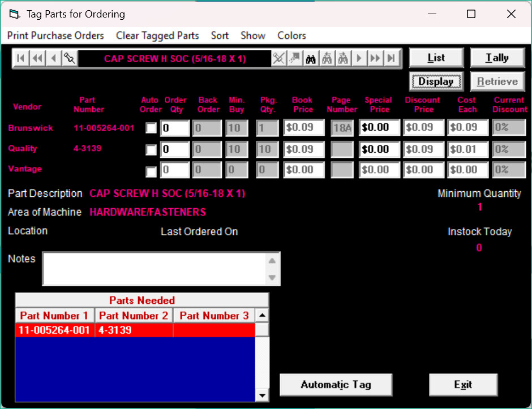Viewport: 532px width, 409px height.
Task: Tick Vantage vendor's Auto Order checkbox
Action: (x=151, y=171)
